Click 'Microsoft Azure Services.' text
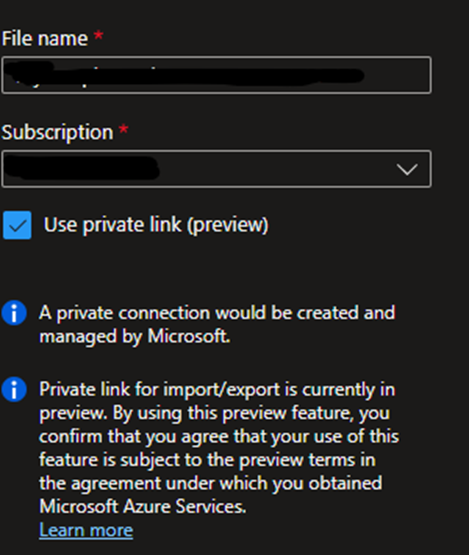This screenshot has height=555, width=469. click(x=142, y=507)
